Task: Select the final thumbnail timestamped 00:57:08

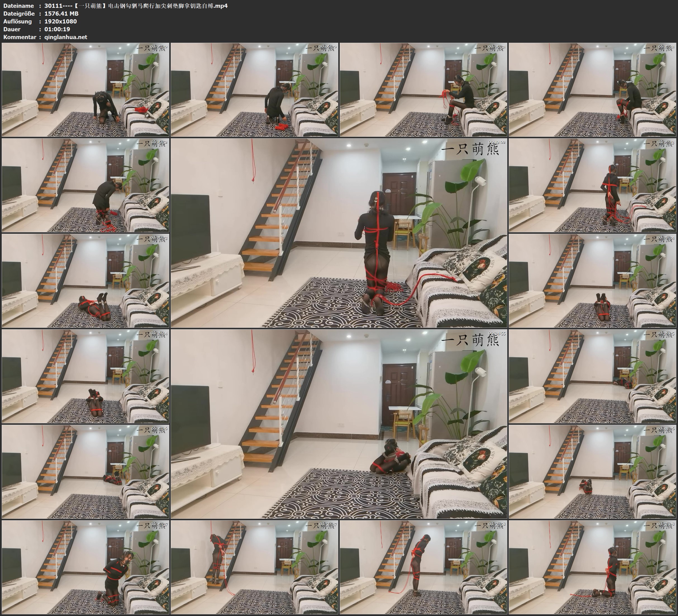Action: (593, 567)
